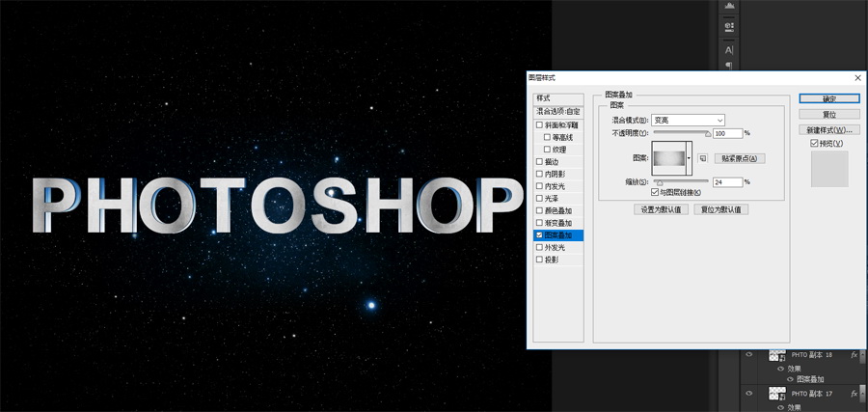Viewport: 868px width, 412px height.
Task: Hide 效果 under PHTO 副本 17
Action: (781, 407)
